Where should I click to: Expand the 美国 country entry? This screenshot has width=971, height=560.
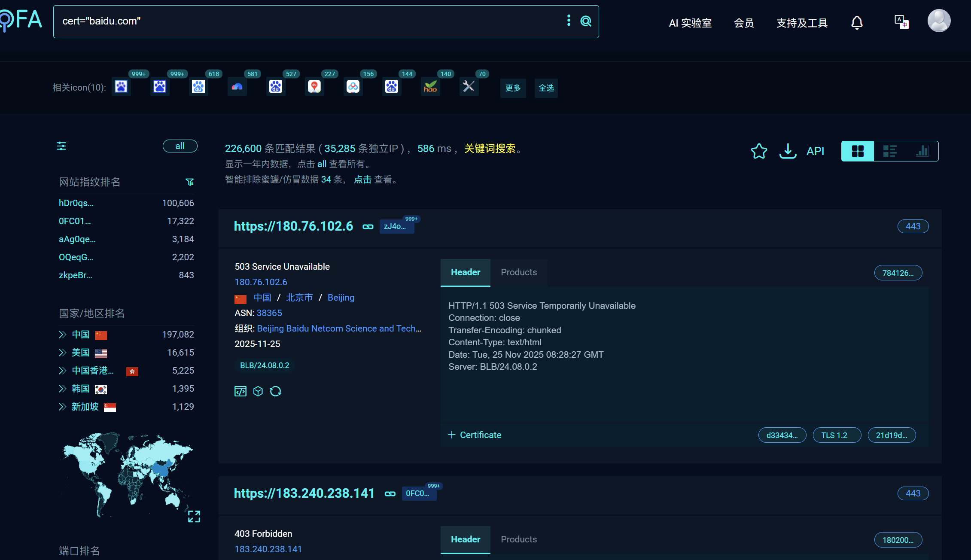pyautogui.click(x=63, y=353)
